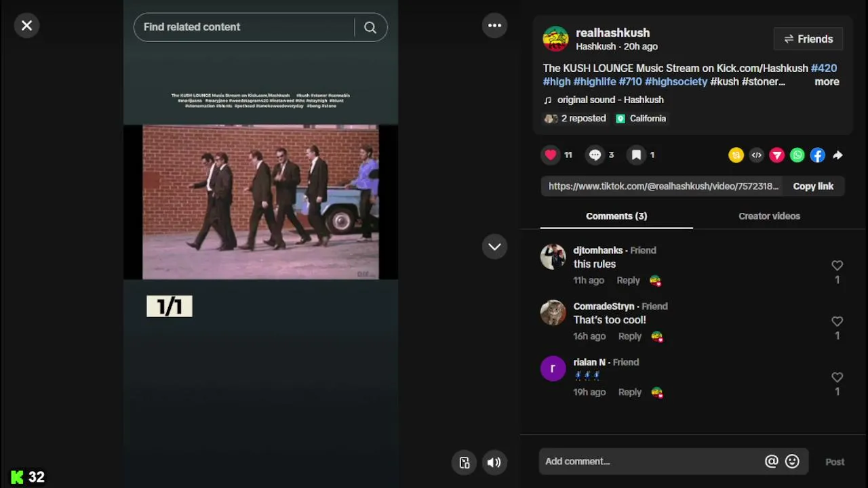Screen dimensions: 868x488
Task: Click the music note icon
Action: 548,100
